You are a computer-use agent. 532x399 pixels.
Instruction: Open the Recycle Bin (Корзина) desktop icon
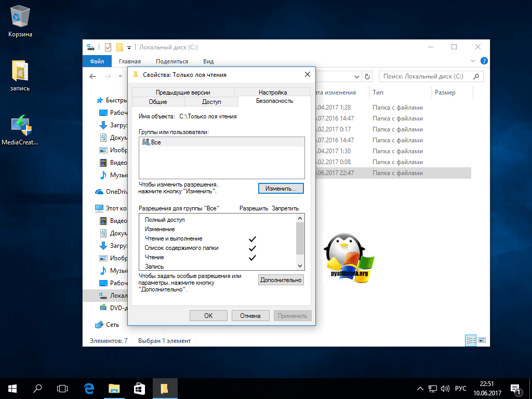click(20, 21)
